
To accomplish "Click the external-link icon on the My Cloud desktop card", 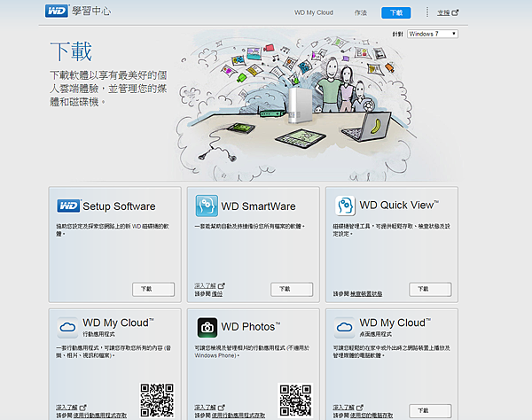I will click(x=360, y=408).
